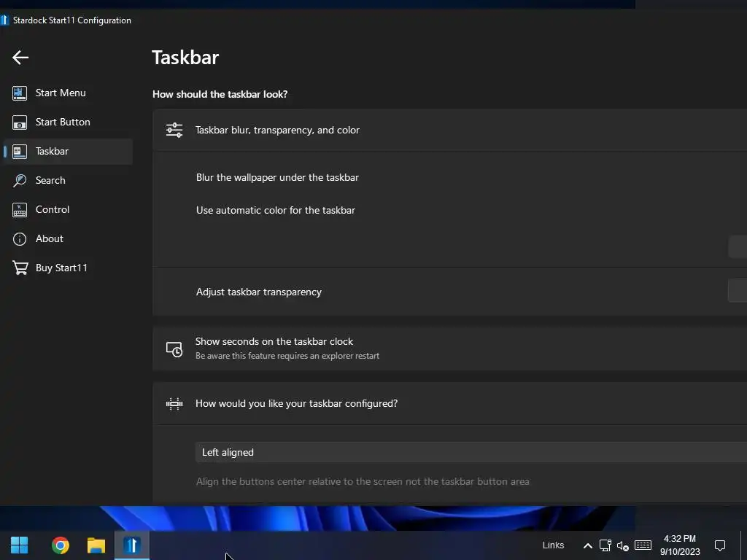Show hidden tray icons chevron

pyautogui.click(x=588, y=545)
